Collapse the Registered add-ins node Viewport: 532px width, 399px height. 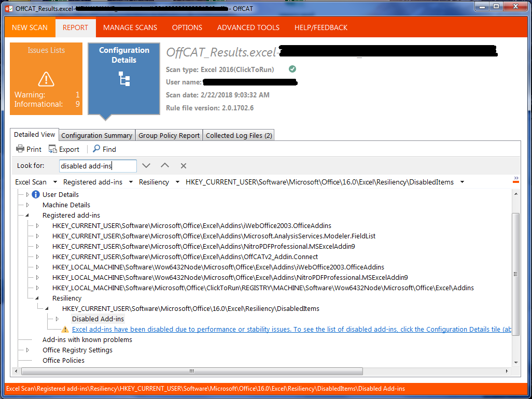tap(27, 215)
